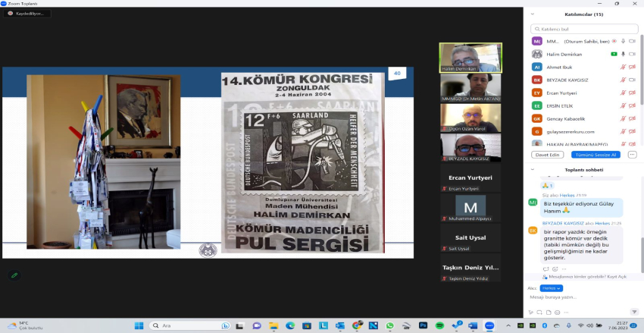Click the host's red recording icon
Screen dimensions: 644x333
pos(614,41)
